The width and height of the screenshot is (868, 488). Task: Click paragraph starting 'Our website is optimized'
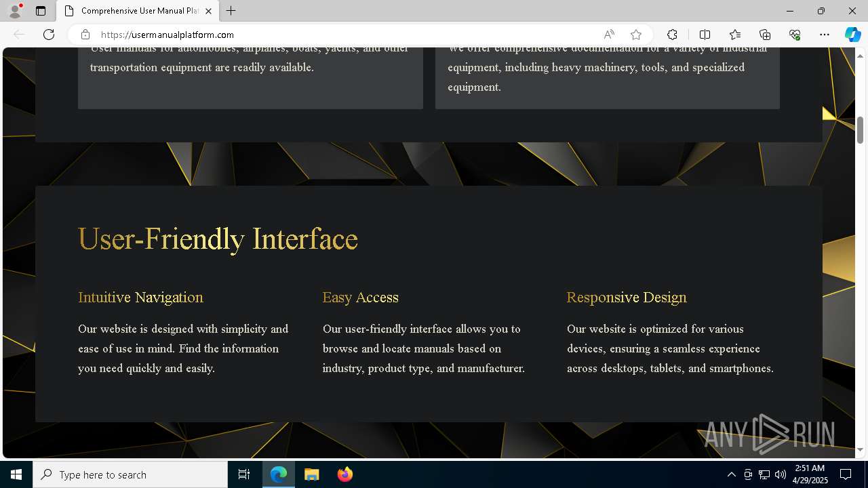(670, 348)
